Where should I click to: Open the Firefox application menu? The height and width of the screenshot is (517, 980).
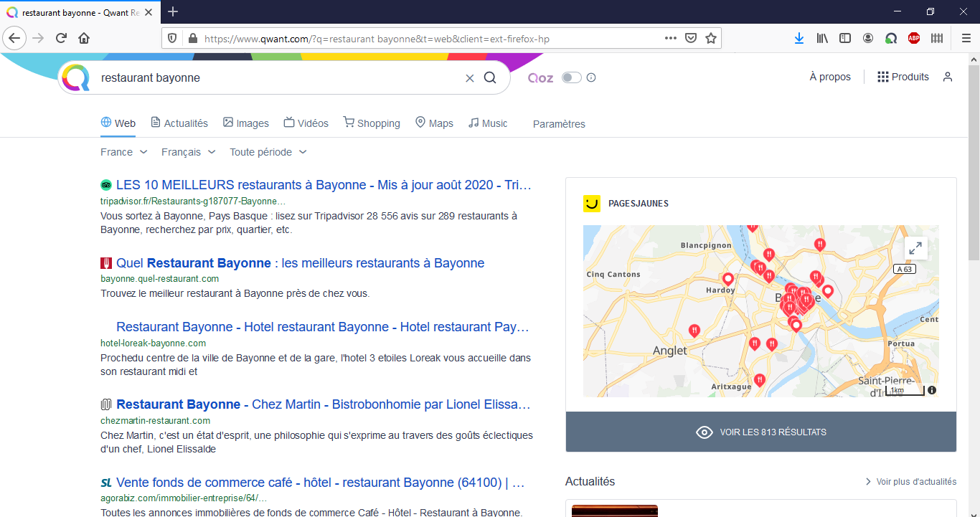tap(966, 38)
